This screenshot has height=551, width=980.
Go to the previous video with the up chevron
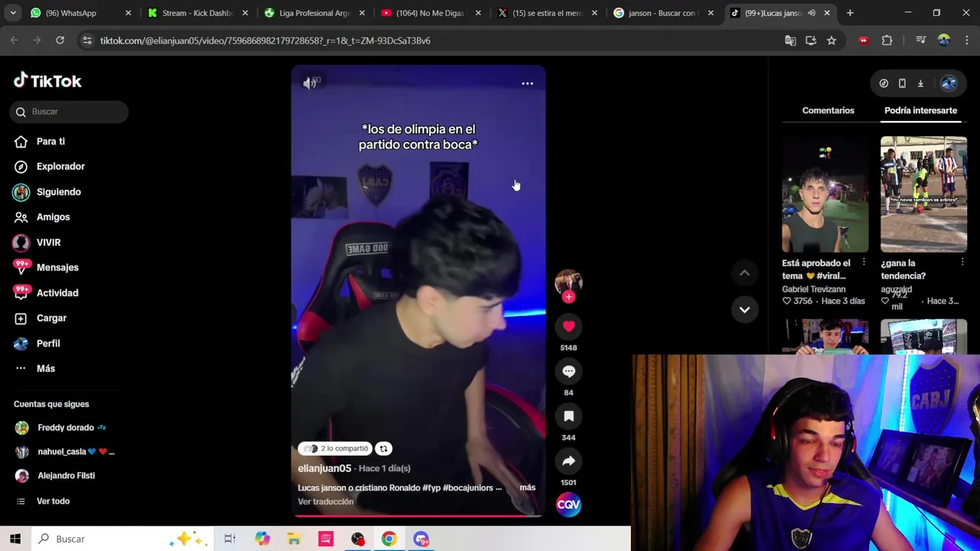(x=744, y=272)
